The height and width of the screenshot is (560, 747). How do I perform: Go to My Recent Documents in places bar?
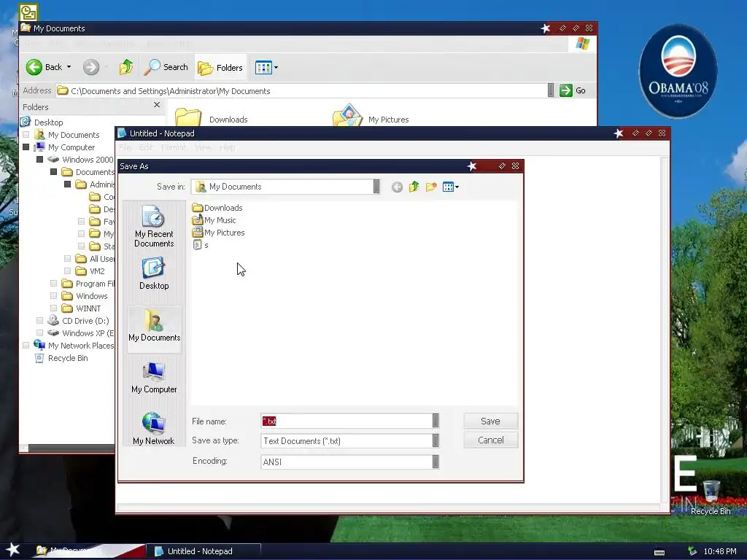tap(154, 226)
